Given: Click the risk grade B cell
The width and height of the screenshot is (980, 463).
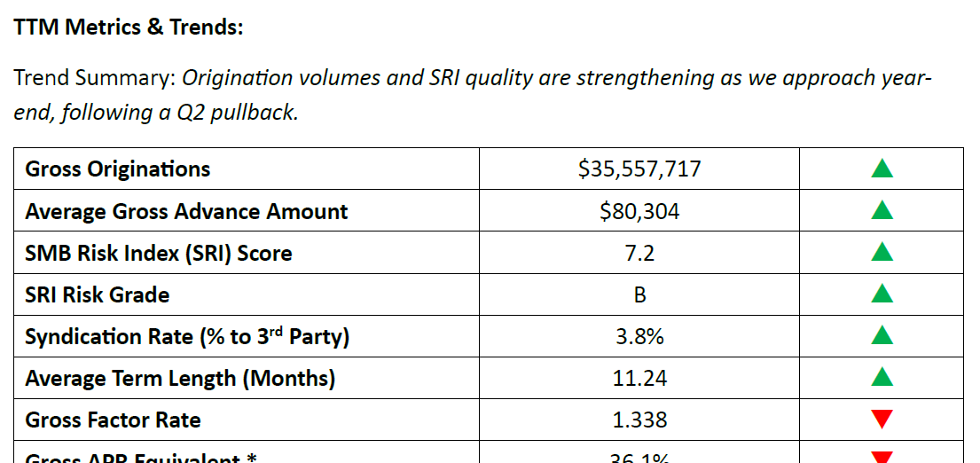Looking at the screenshot, I should tap(639, 294).
